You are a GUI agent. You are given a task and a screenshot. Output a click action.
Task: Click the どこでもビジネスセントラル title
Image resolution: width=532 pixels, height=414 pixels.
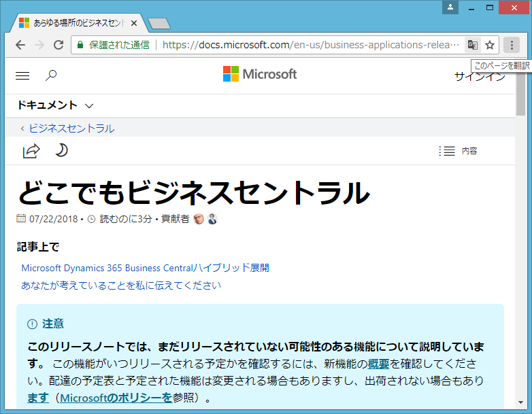point(194,192)
